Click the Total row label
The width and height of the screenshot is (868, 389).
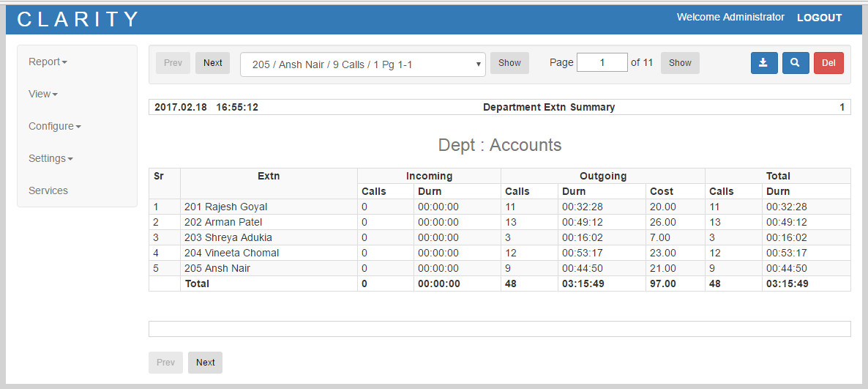[197, 284]
